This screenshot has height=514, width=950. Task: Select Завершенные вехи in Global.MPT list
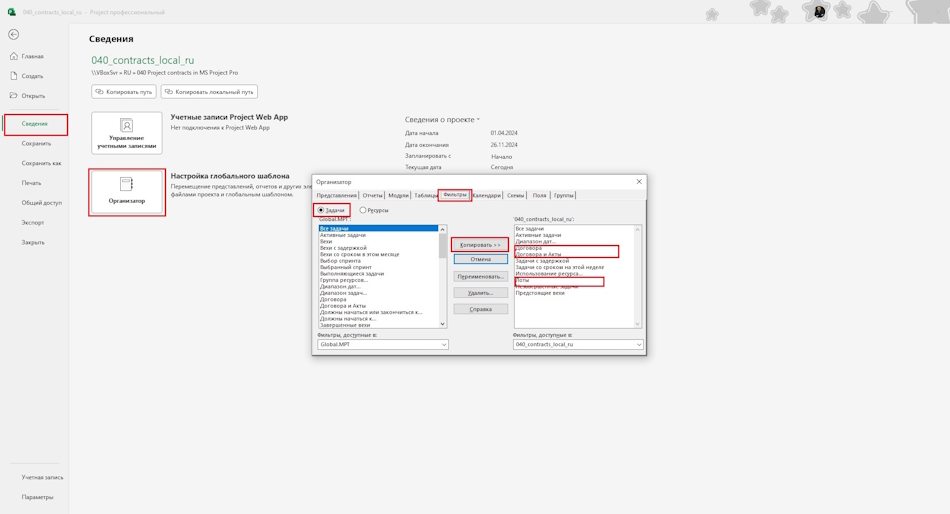click(345, 325)
